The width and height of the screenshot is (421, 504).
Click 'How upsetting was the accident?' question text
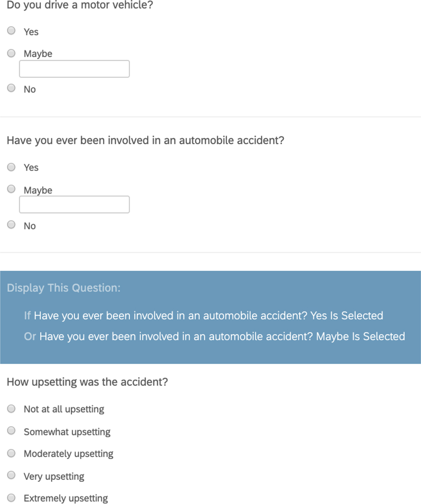point(87,382)
